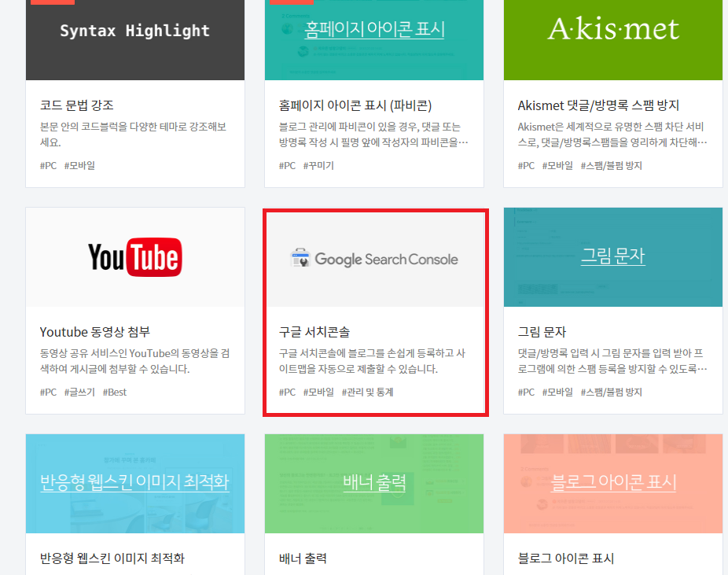
Task: Click 홈페이지 아이콘 표시 (파비콘) title
Action: point(355,105)
